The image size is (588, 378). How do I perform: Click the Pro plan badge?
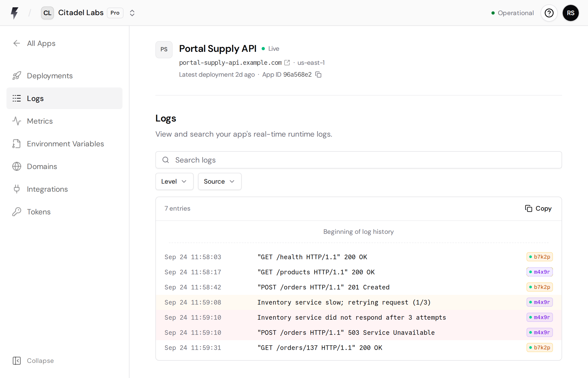(115, 13)
